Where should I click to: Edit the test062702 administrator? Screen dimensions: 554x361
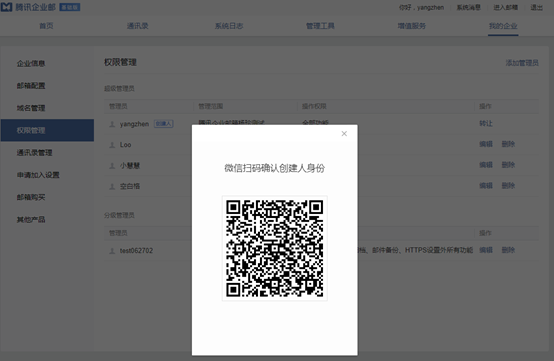tap(486, 250)
